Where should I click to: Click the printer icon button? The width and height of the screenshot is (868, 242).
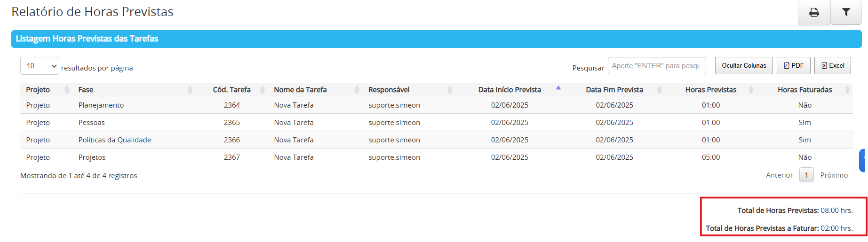pyautogui.click(x=814, y=13)
